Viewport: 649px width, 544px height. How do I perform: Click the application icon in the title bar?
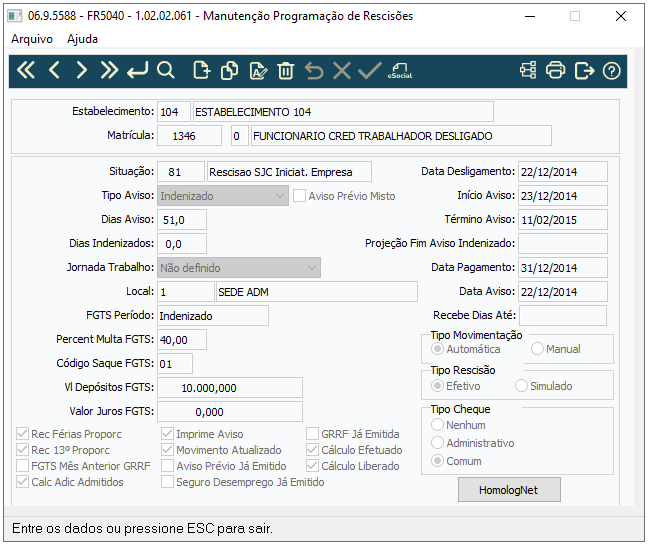15,16
